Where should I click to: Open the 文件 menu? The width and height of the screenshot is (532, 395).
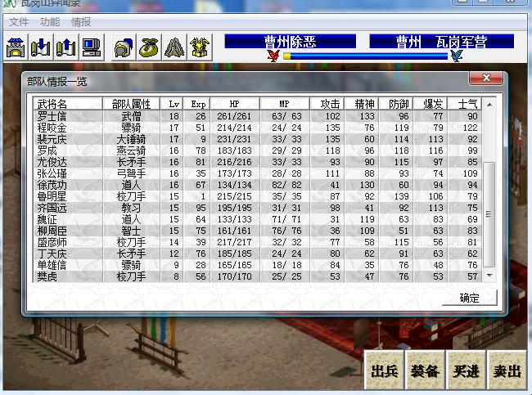(x=19, y=22)
